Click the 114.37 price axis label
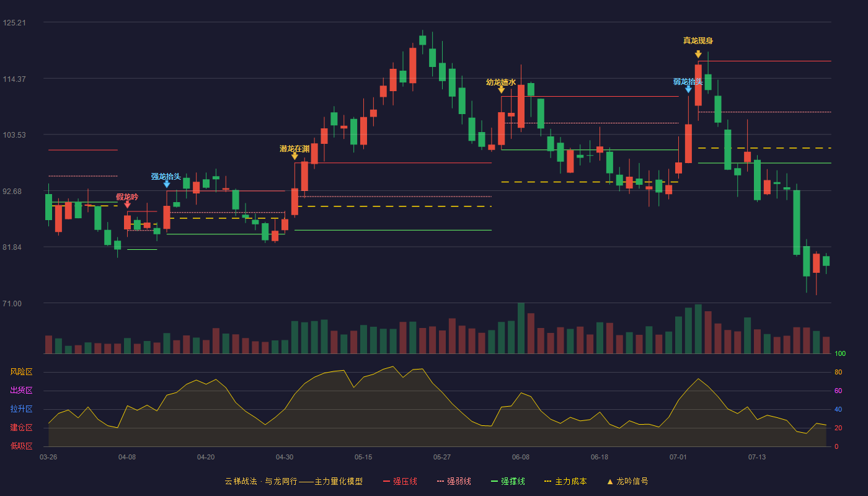The height and width of the screenshot is (496, 868). (14, 79)
